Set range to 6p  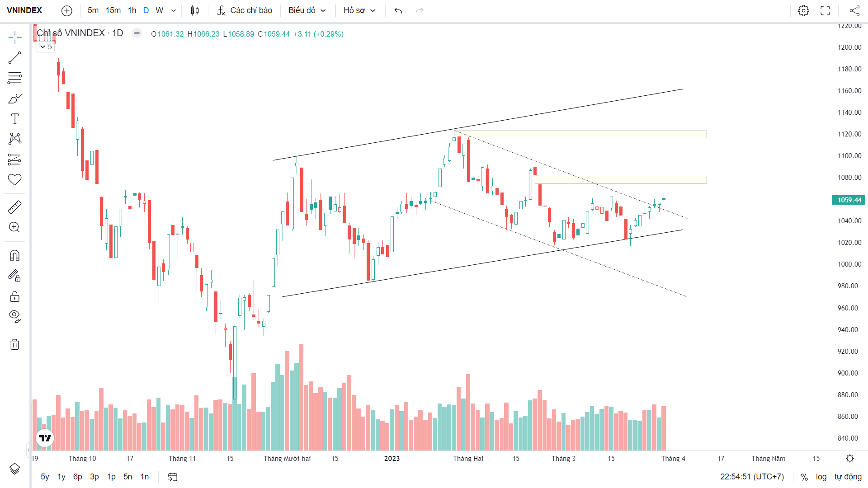pos(77,477)
